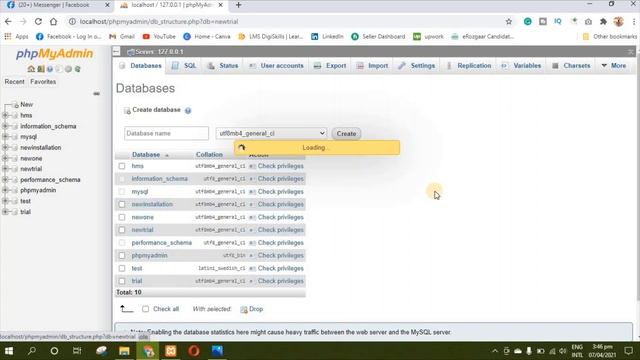Open the Extensions puzzle-piece menu
Screen dimensions: 640x360
[x=603, y=21]
